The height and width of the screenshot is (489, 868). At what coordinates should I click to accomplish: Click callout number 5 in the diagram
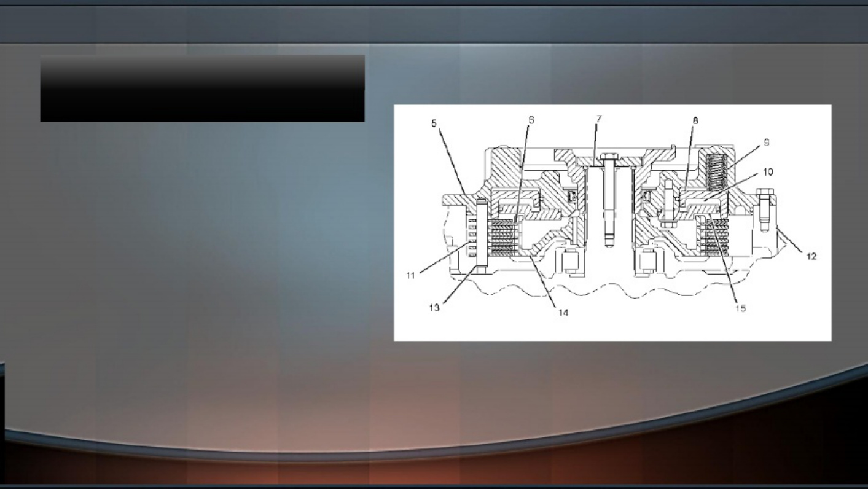coord(434,123)
